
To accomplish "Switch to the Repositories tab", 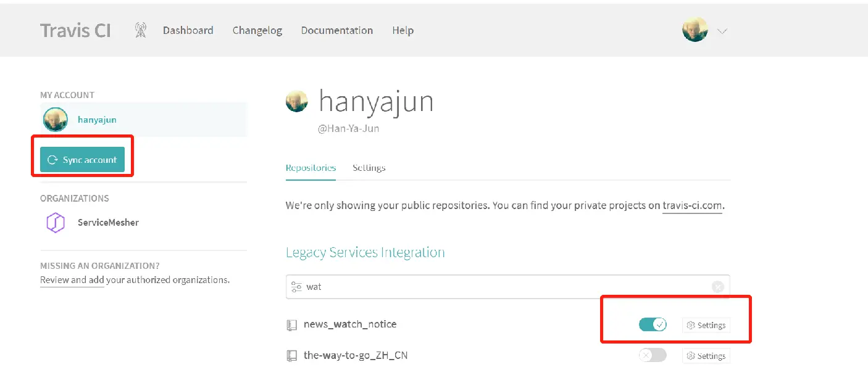I will [311, 168].
